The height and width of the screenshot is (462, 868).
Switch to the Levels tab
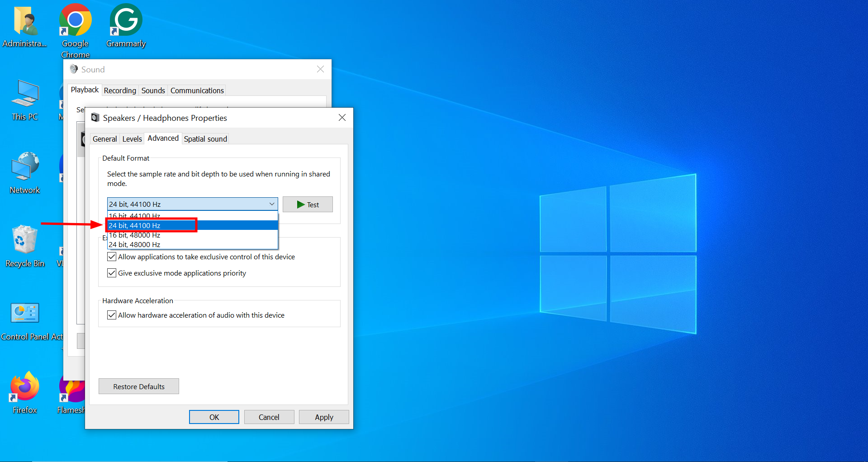[x=132, y=139]
